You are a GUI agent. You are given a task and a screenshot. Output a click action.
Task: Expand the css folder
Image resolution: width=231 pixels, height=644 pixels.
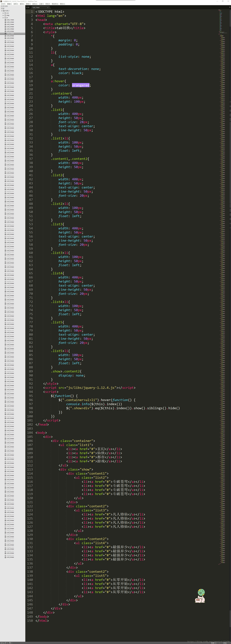[3, 13]
